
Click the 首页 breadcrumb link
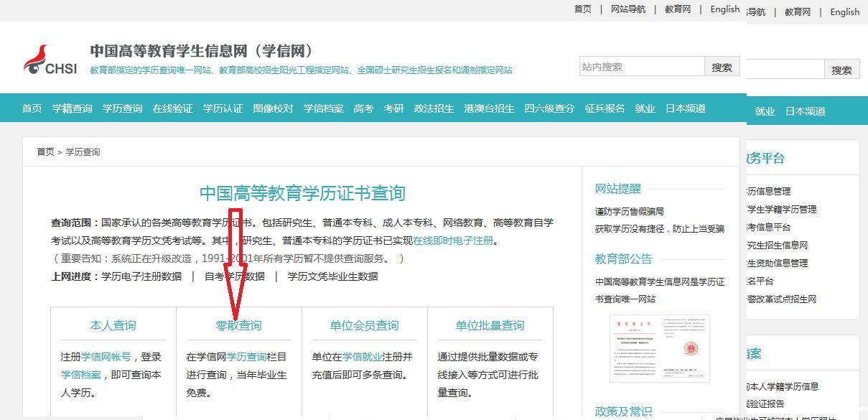(45, 152)
